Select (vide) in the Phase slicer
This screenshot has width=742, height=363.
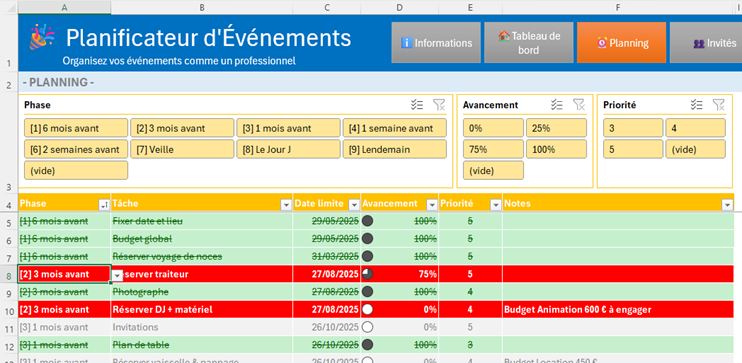[x=76, y=171]
